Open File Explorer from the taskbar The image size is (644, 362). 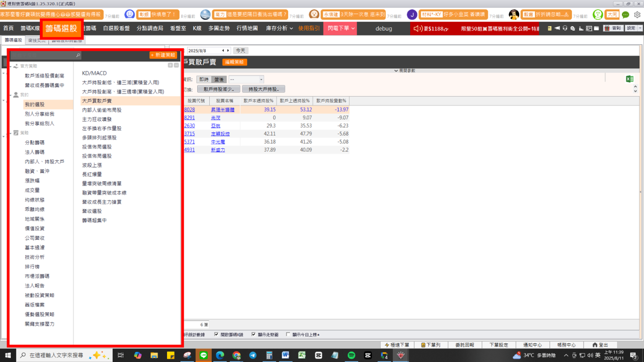coord(154,355)
